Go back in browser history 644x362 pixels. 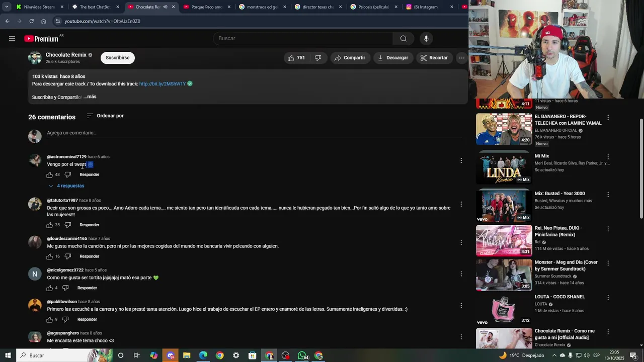click(7, 21)
